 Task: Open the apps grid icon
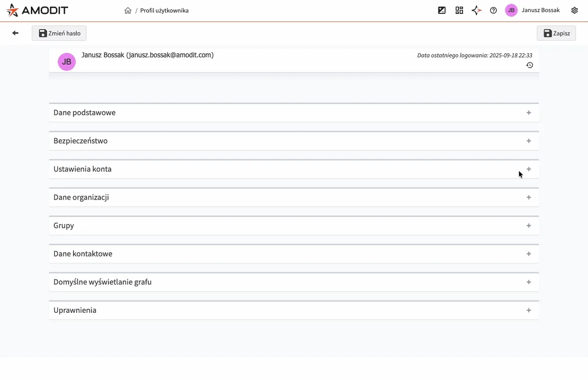(x=459, y=10)
